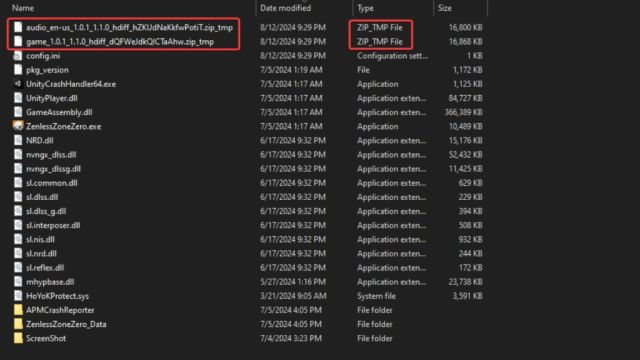
Task: Click the nvngx_dlss.dll file icon
Action: click(x=18, y=154)
